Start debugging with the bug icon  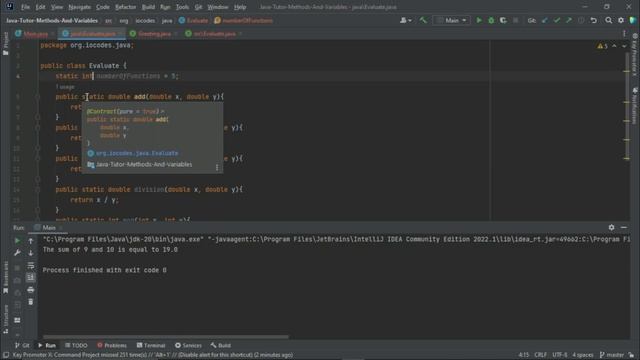tap(491, 20)
